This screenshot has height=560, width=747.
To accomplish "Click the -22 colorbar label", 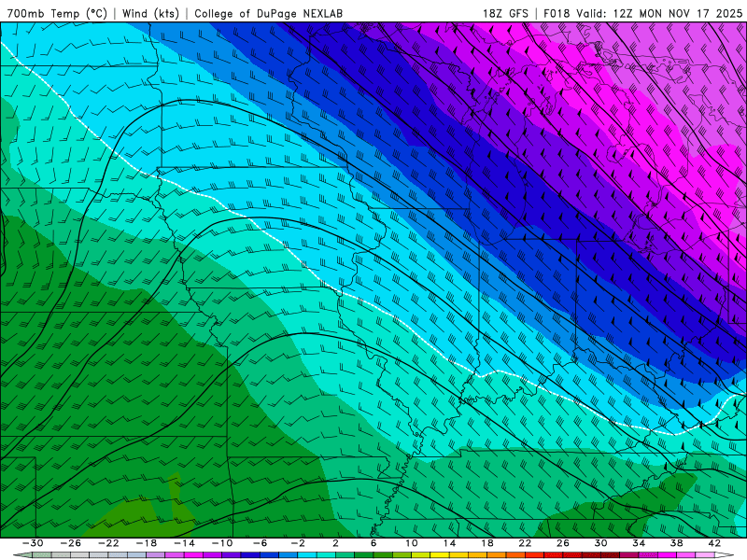I will coord(108,543).
